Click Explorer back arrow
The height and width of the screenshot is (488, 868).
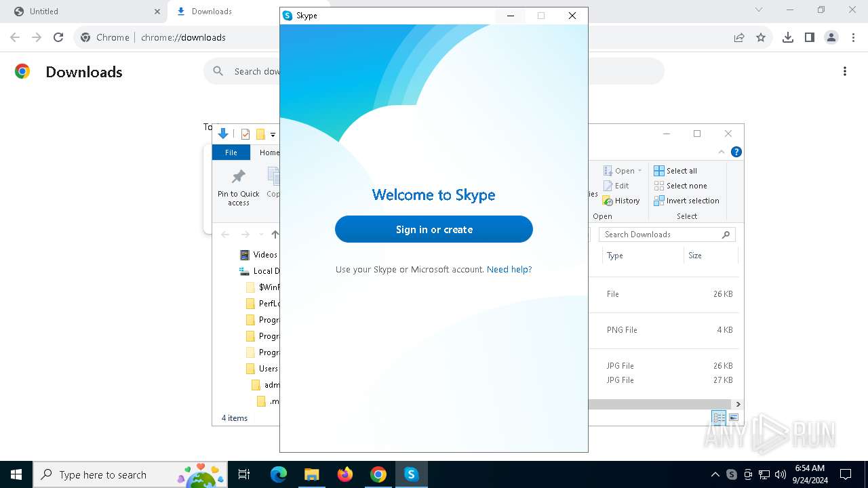click(225, 235)
